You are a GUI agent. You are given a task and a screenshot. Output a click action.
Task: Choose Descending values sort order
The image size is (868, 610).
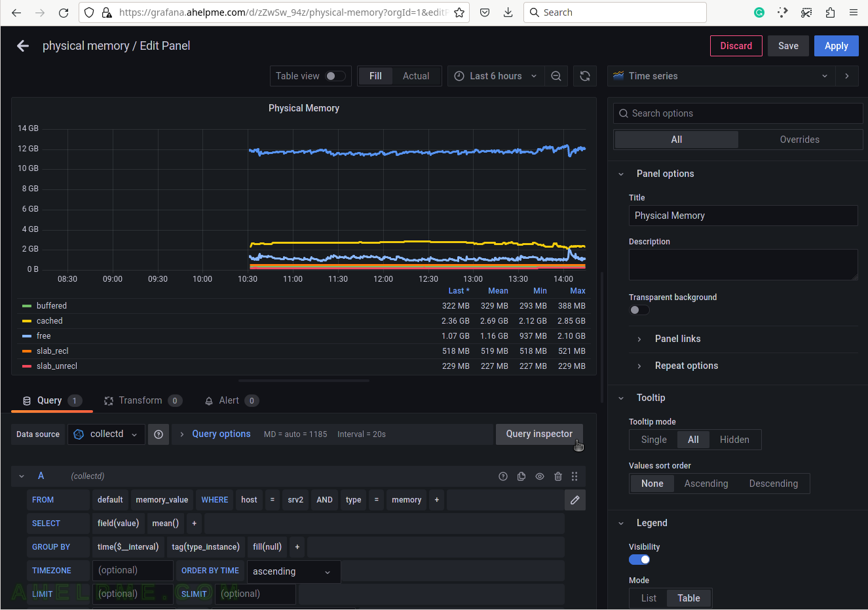tap(774, 484)
